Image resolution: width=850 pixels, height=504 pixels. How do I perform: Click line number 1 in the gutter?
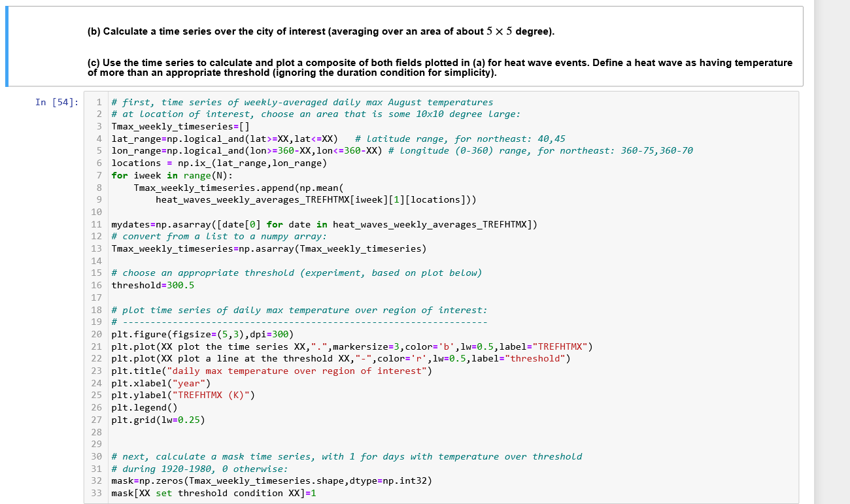99,102
